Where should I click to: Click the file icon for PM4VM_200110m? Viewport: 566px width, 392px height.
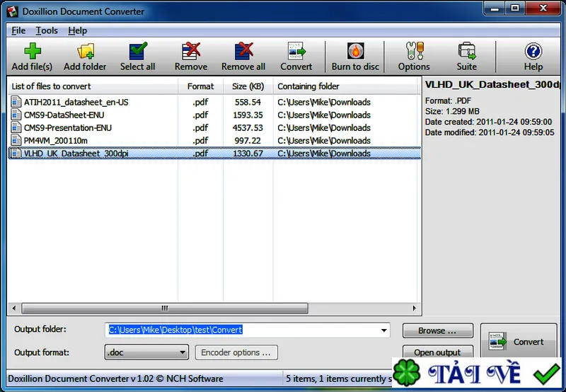[16, 140]
